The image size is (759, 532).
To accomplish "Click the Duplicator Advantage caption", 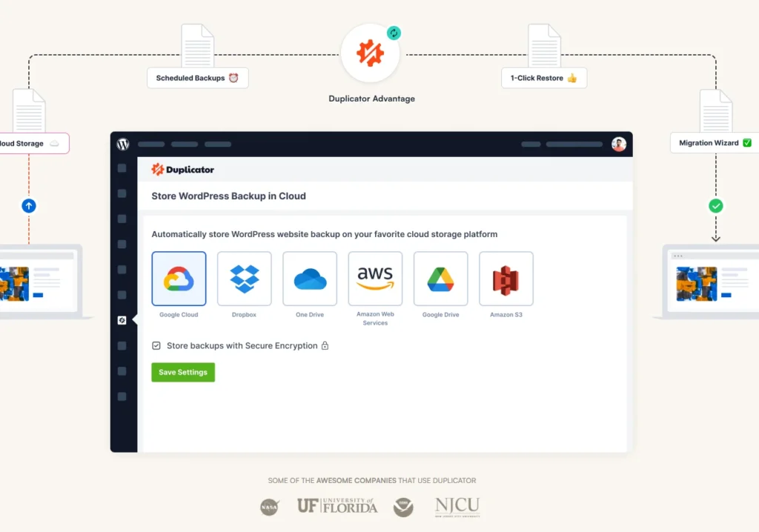I will [x=372, y=99].
